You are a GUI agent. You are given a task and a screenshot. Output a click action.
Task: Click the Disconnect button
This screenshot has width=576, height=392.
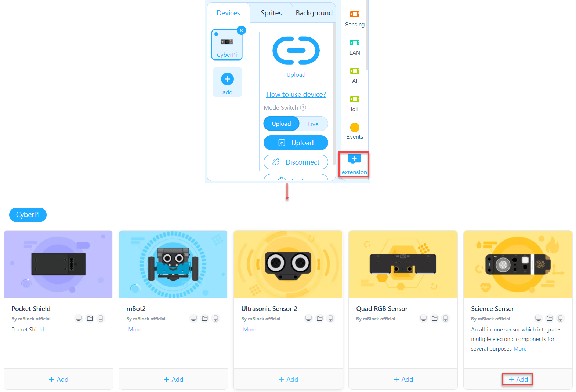(296, 162)
